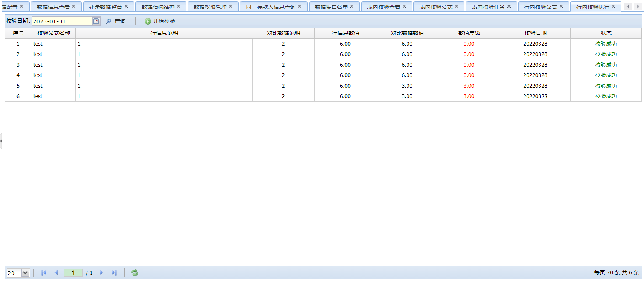Expand the collapsed left side panel
The image size is (644, 297).
pyautogui.click(x=1, y=141)
